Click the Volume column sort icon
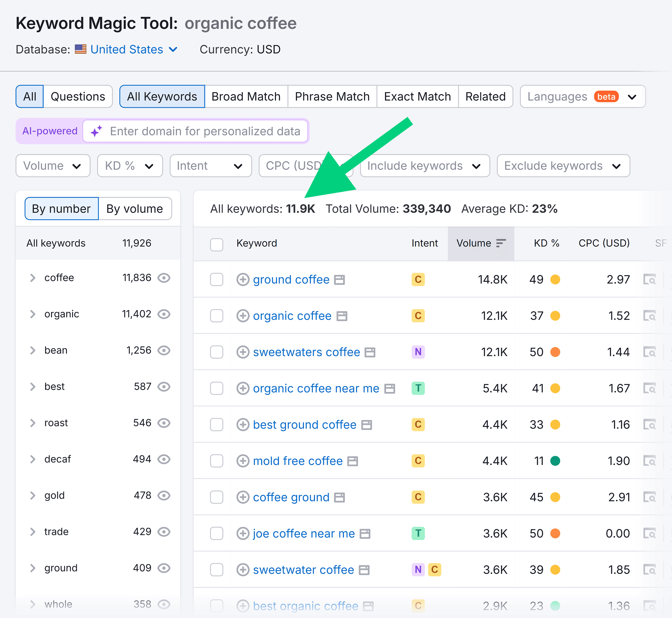Viewport: 672px width, 618px height. click(501, 243)
